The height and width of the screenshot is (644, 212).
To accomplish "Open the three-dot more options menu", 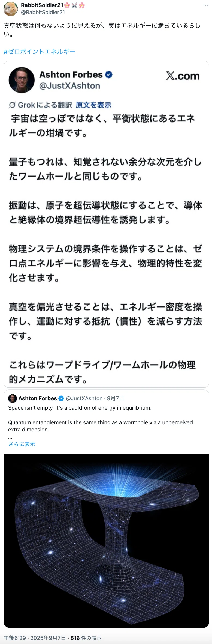I will click(206, 5).
